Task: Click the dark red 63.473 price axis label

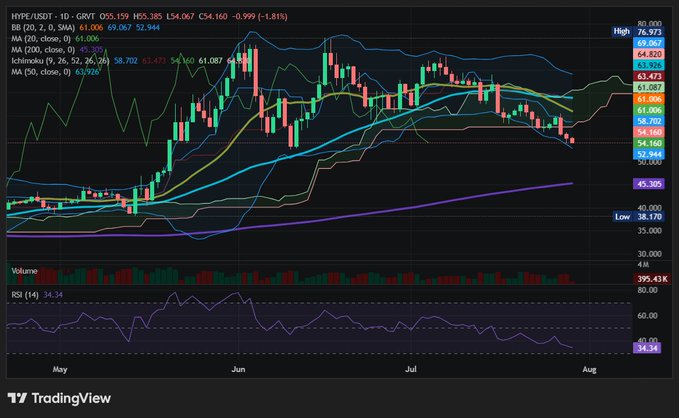Action: (649, 77)
